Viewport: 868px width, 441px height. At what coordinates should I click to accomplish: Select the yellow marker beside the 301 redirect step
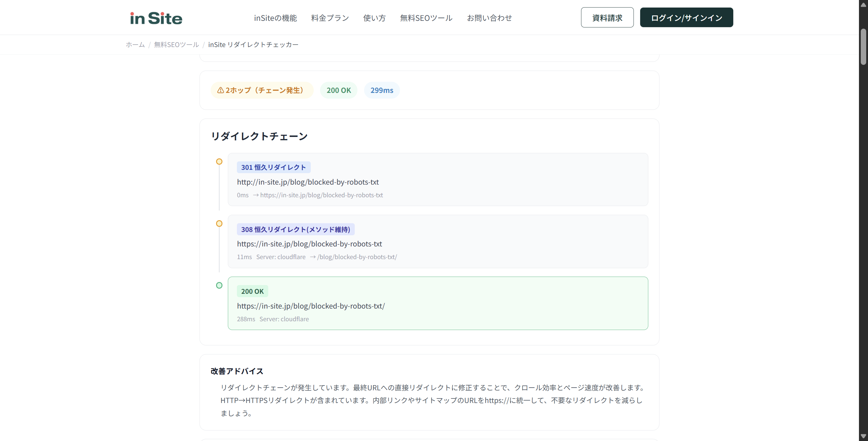point(219,161)
